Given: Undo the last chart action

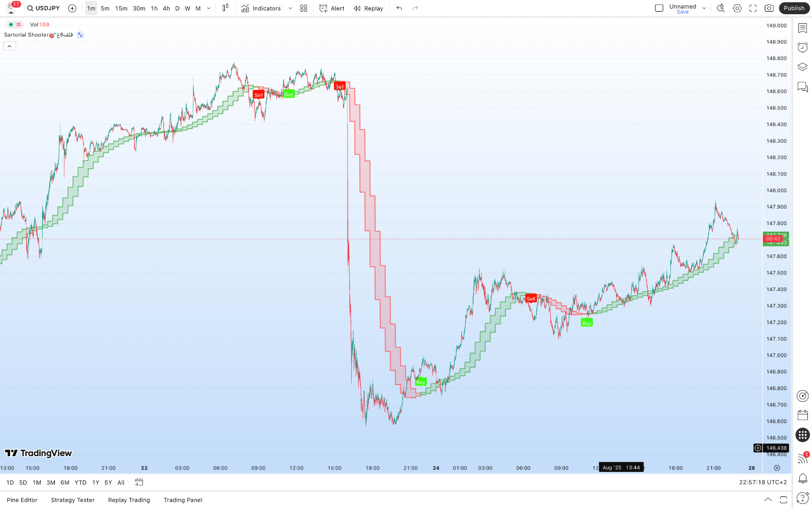Looking at the screenshot, I should pyautogui.click(x=399, y=8).
